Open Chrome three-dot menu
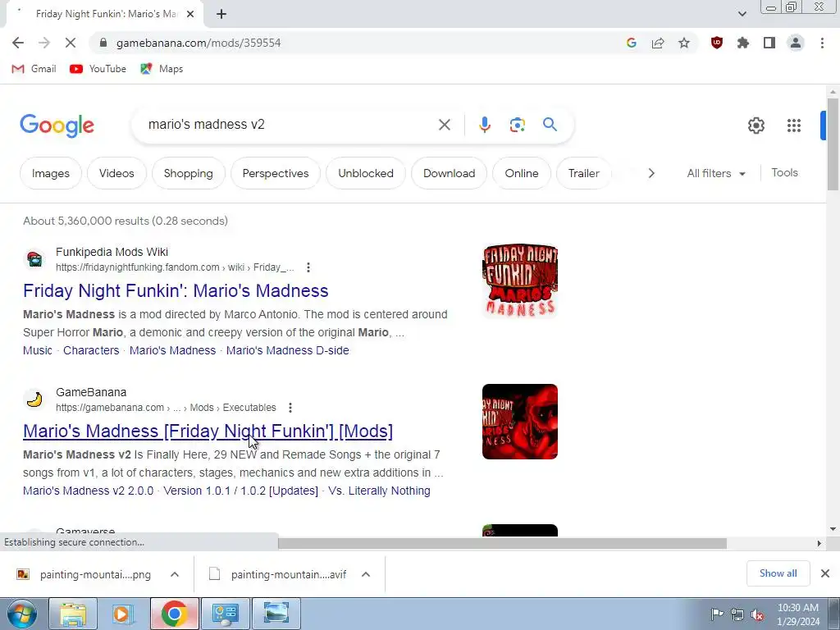Image resolution: width=840 pixels, height=630 pixels. (x=822, y=43)
